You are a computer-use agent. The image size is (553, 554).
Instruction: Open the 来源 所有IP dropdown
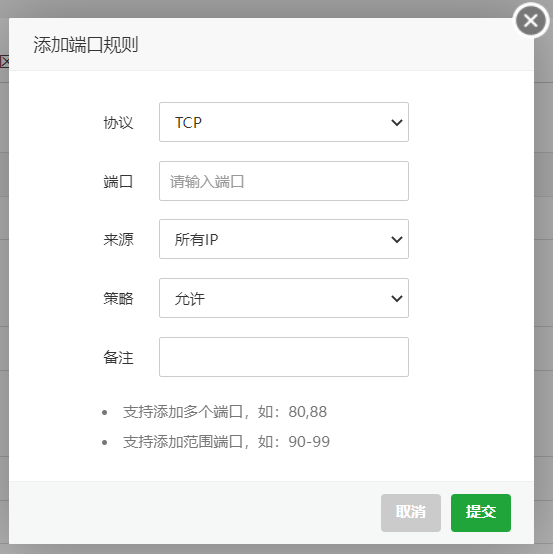pos(284,239)
